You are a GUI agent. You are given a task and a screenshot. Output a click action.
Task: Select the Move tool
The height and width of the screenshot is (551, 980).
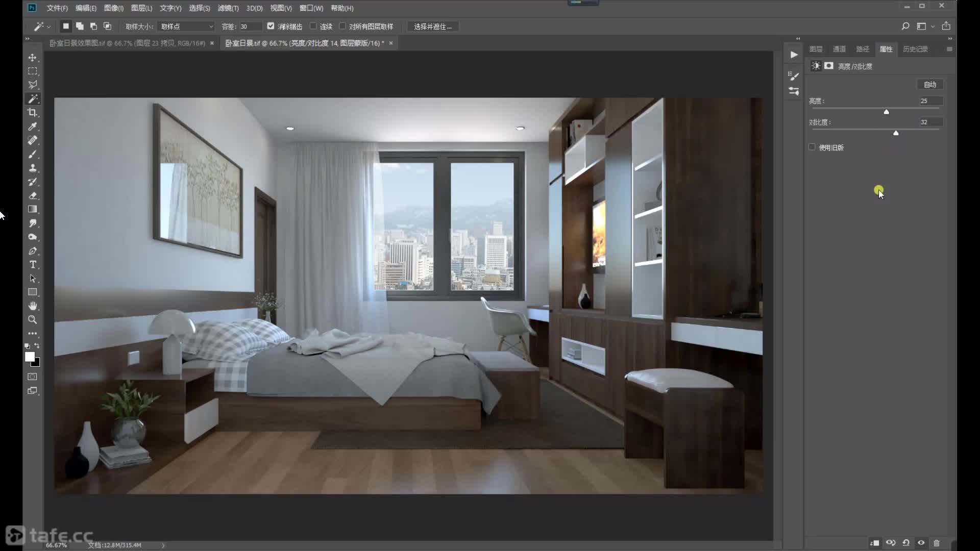32,58
